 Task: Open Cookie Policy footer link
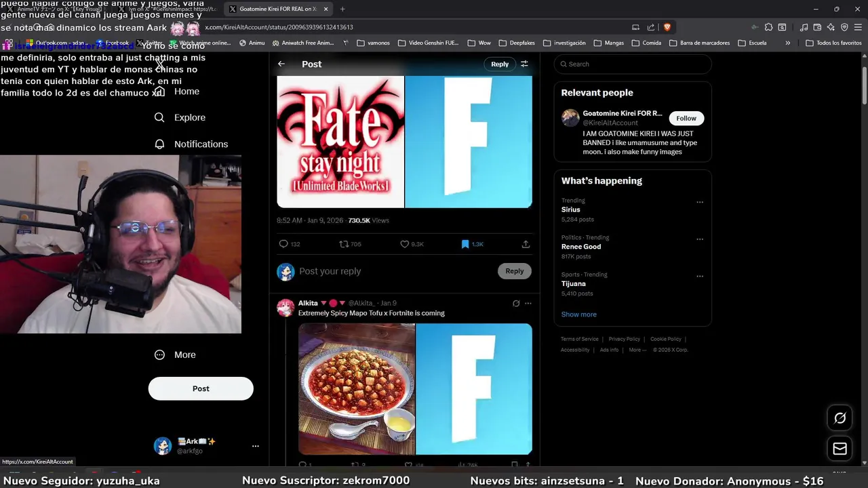(x=666, y=339)
